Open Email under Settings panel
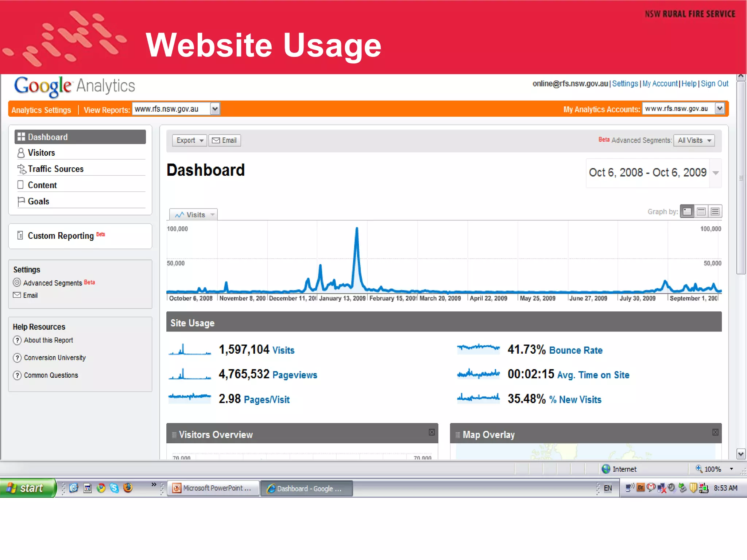Screen dimensions: 747x560 point(30,295)
